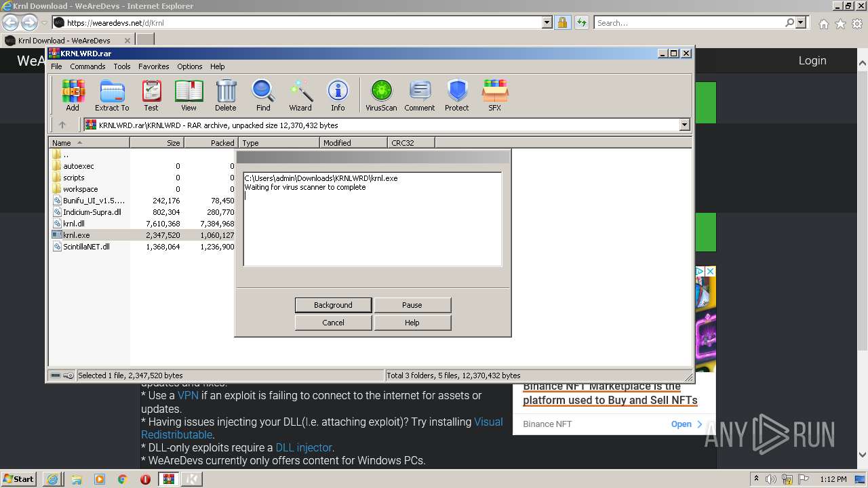Screen dimensions: 868x488
Task: Click the taskbar file explorer icon
Action: [77, 479]
